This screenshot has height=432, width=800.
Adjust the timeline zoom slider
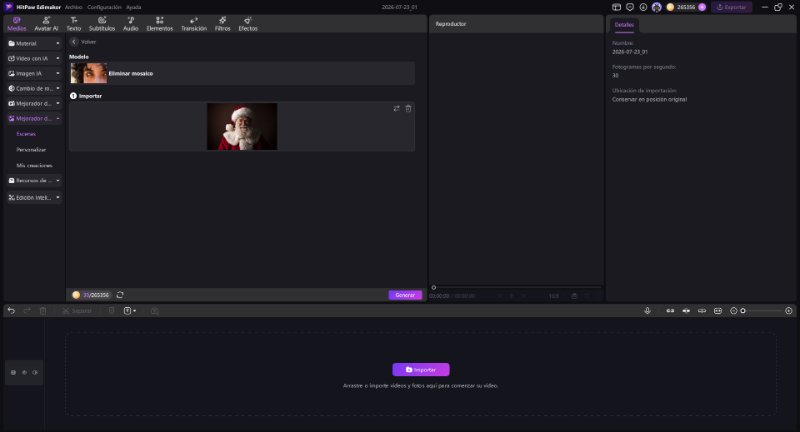[761, 311]
